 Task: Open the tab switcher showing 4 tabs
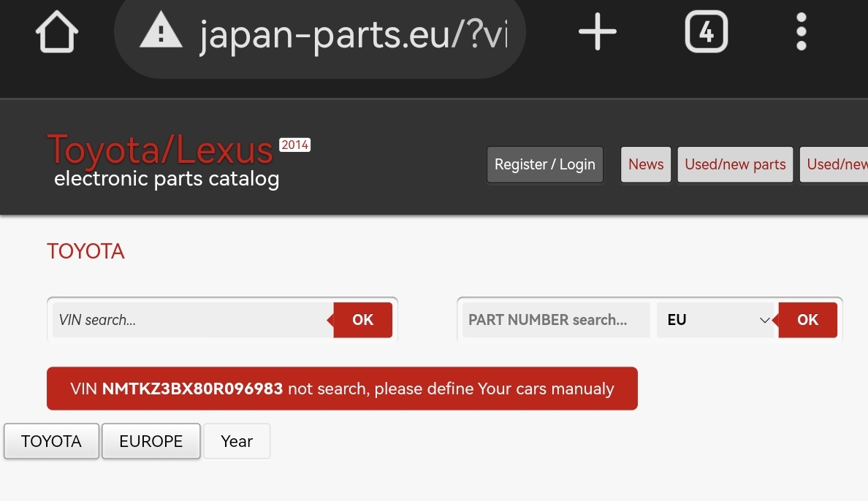[x=706, y=33]
